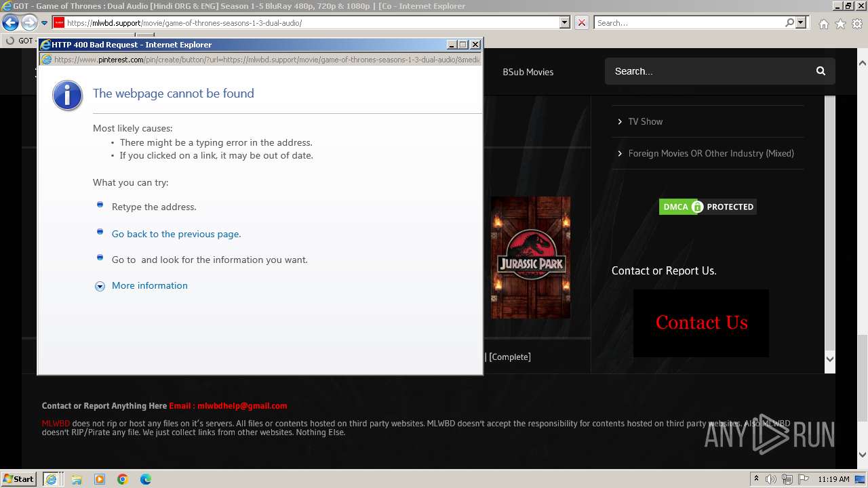This screenshot has width=868, height=488.
Task: Open the recent pages dropdown arrow
Action: (44, 23)
